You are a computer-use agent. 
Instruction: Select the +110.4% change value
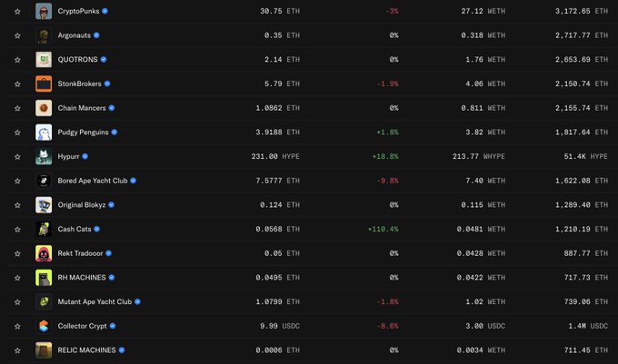[383, 229]
